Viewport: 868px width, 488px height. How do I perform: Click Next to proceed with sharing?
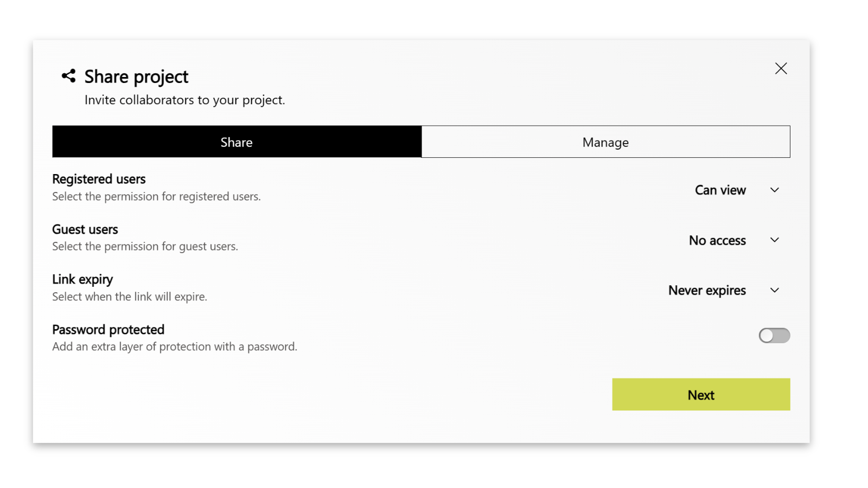pyautogui.click(x=701, y=395)
